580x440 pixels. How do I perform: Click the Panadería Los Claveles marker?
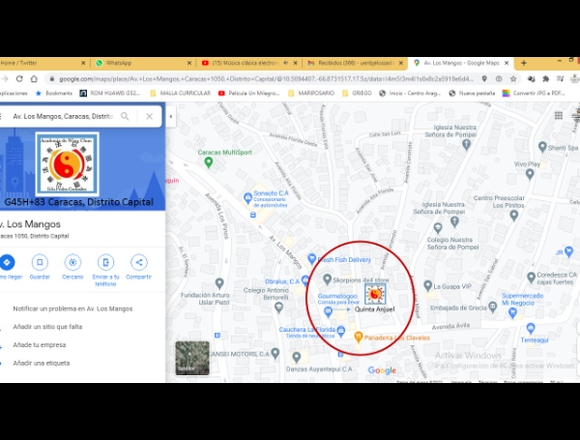pyautogui.click(x=358, y=336)
